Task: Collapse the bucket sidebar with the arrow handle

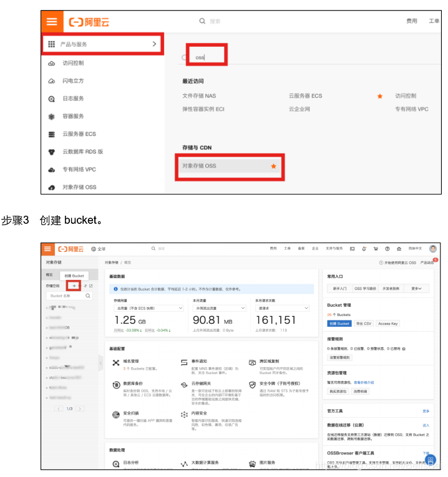Action: point(100,363)
